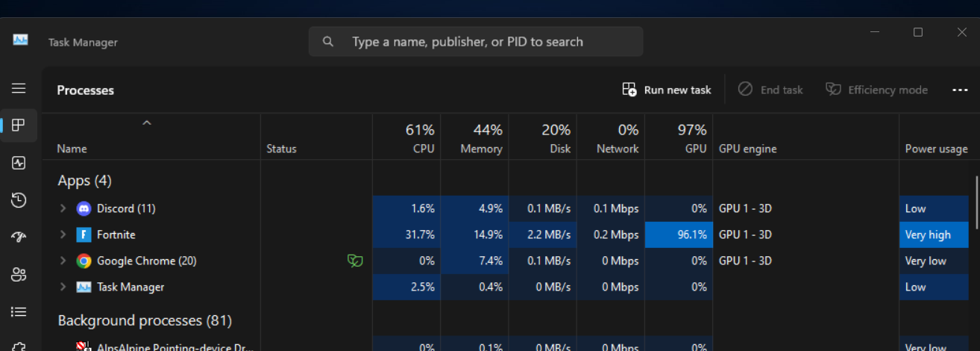Click Discord's GPU 1 - 3D engine cell
Image resolution: width=980 pixels, height=351 pixels.
[x=805, y=208]
